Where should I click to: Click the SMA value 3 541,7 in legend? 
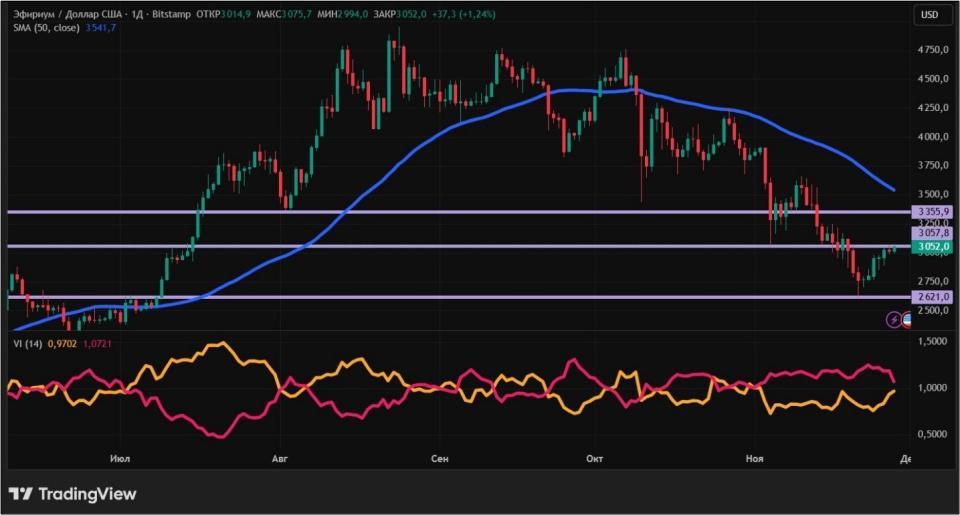[x=101, y=28]
